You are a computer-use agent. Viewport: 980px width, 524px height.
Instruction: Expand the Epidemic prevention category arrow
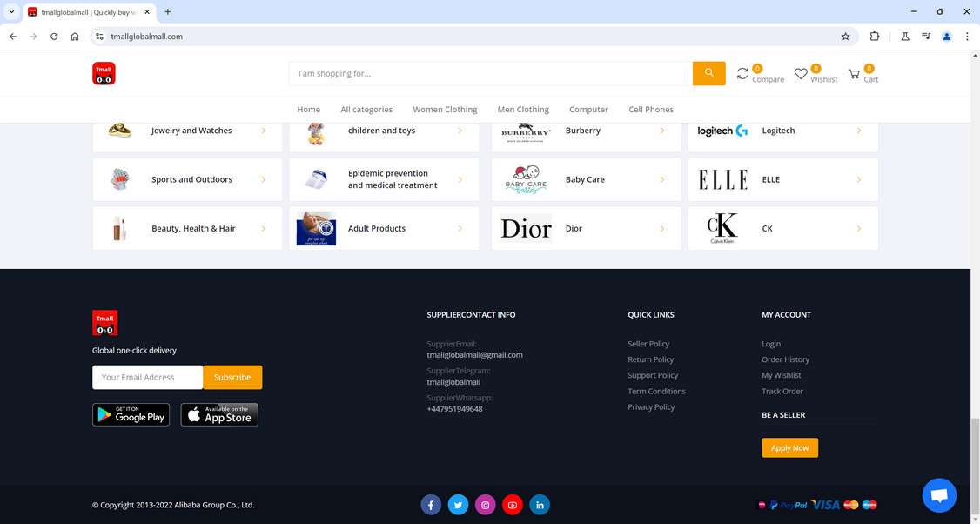point(460,179)
